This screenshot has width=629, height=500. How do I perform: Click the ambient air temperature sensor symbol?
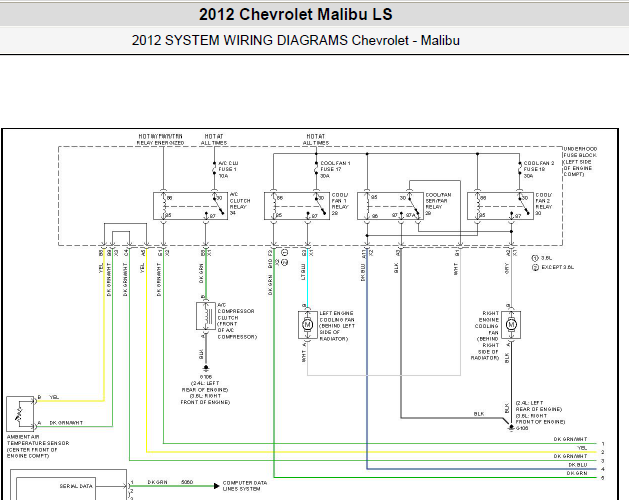coord(20,413)
